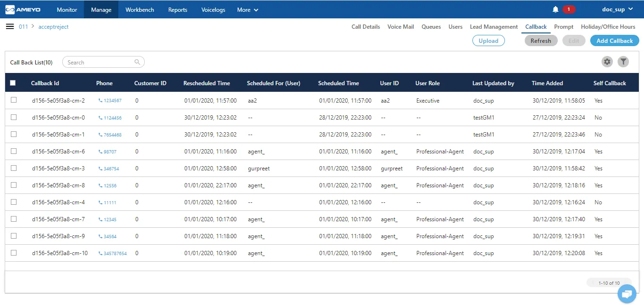This screenshot has height=305, width=644.
Task: Call phone number 7654468
Action: pos(110,135)
